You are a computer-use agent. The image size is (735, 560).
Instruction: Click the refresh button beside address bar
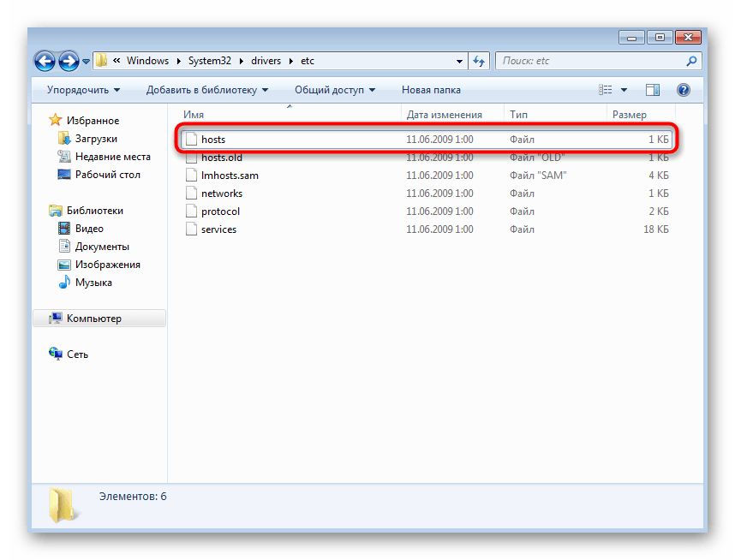coord(478,61)
